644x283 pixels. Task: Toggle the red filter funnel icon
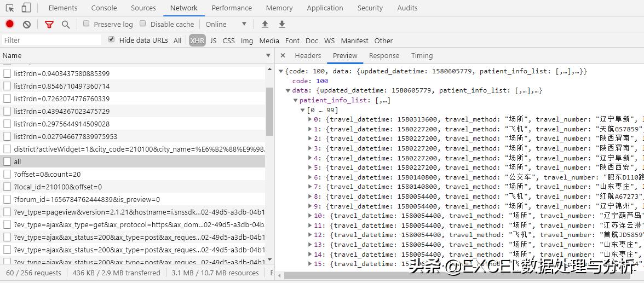pos(49,24)
